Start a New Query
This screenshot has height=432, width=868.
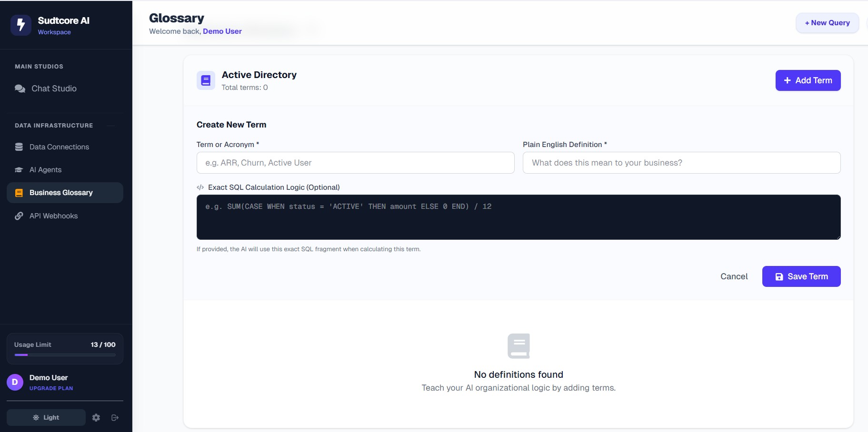tap(827, 23)
